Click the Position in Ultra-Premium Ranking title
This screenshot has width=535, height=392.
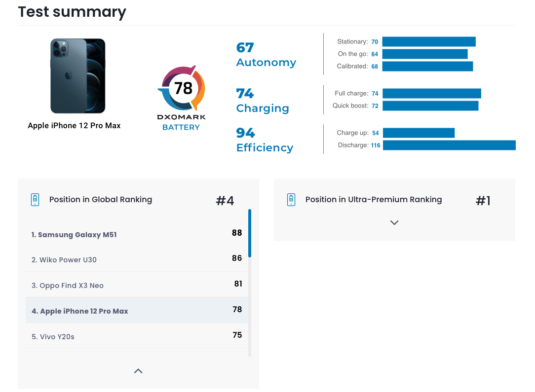374,199
